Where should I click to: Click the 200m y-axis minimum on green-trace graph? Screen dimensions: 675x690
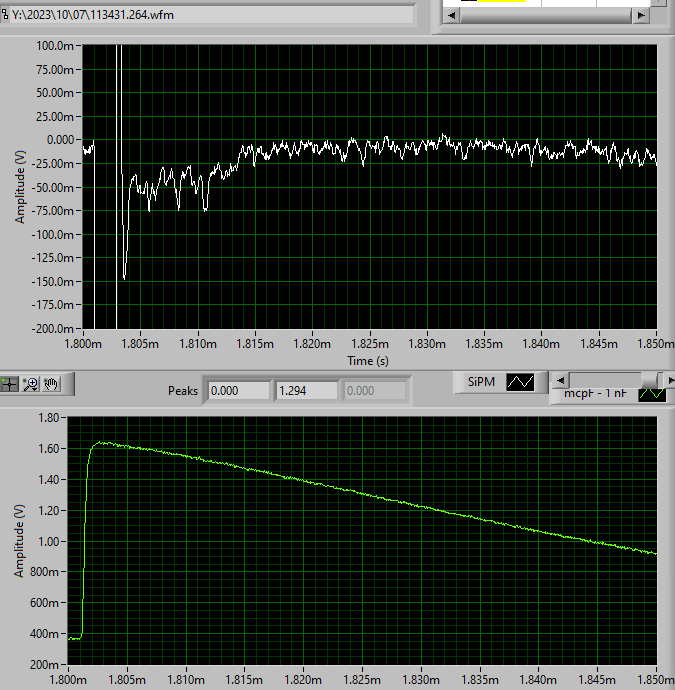[44, 664]
